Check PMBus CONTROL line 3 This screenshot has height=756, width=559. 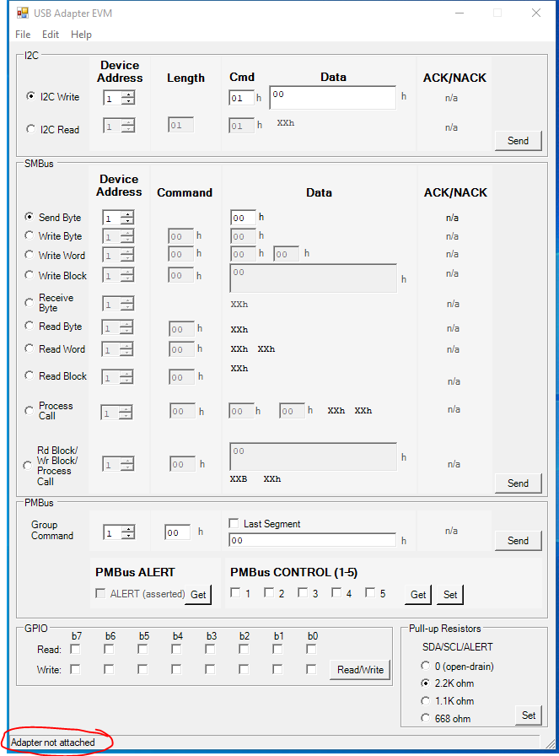click(303, 592)
